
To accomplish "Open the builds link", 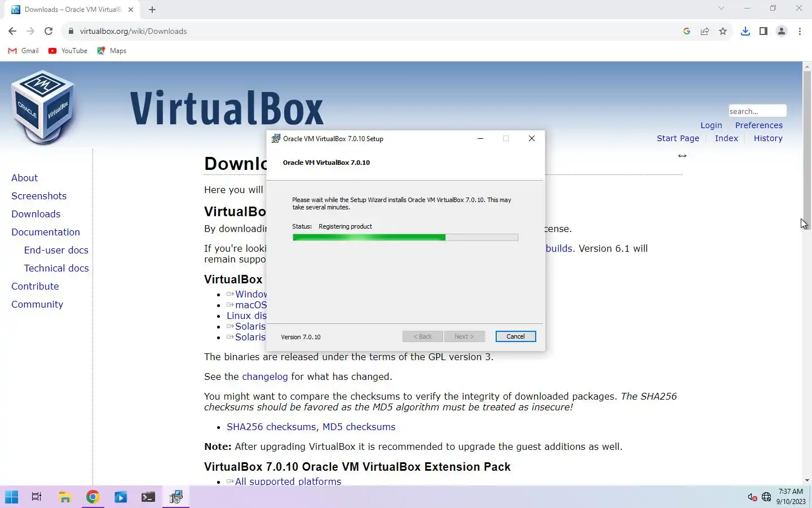I will [559, 248].
